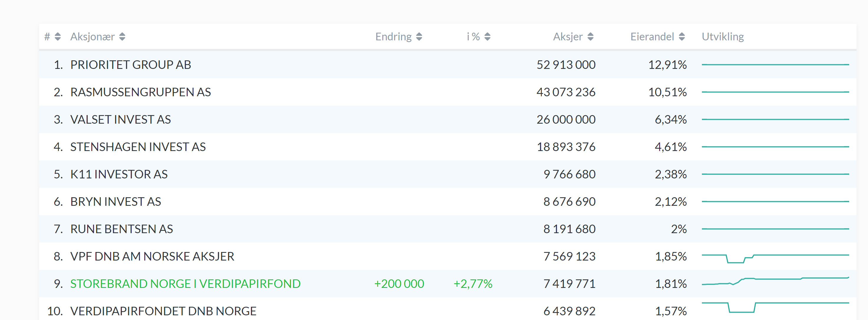868x320 pixels.
Task: Open shareholder RASMUSSENGRUPPEN AS
Action: click(140, 92)
